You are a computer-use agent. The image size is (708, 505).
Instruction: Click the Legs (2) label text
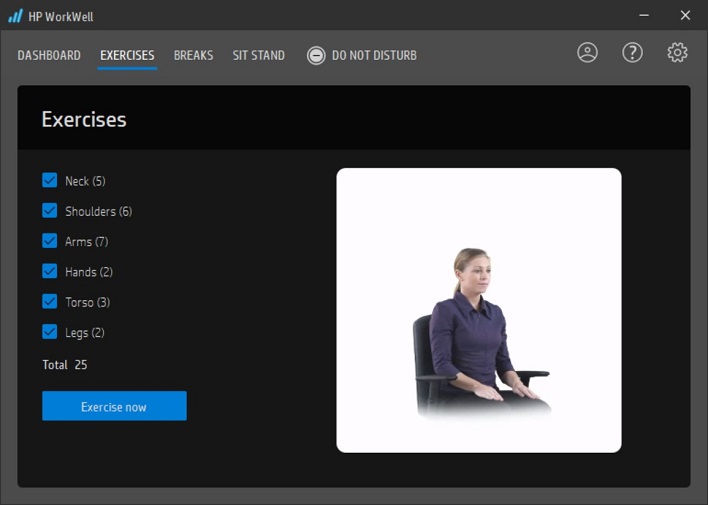(x=85, y=333)
